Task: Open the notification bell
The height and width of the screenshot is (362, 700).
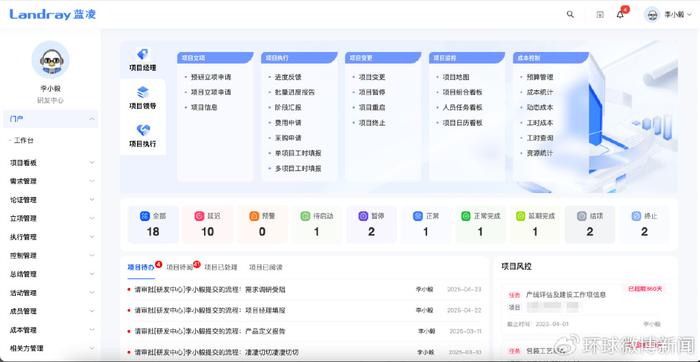Action: pos(620,14)
